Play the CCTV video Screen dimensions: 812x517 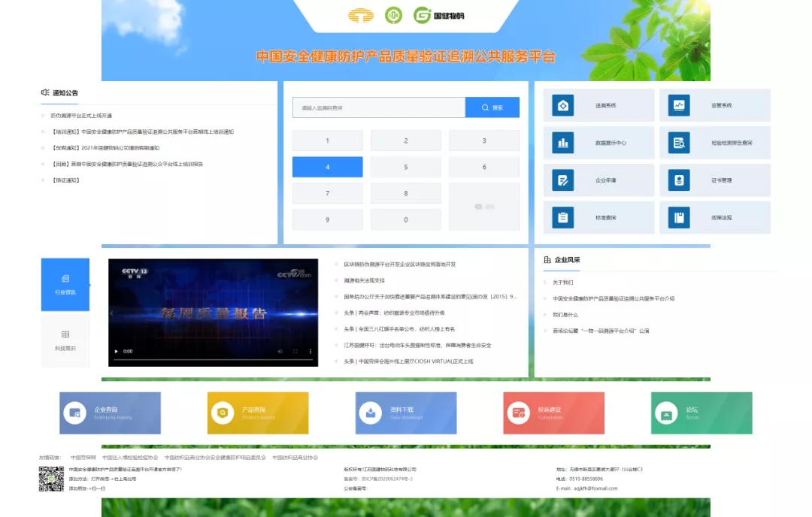pyautogui.click(x=116, y=352)
